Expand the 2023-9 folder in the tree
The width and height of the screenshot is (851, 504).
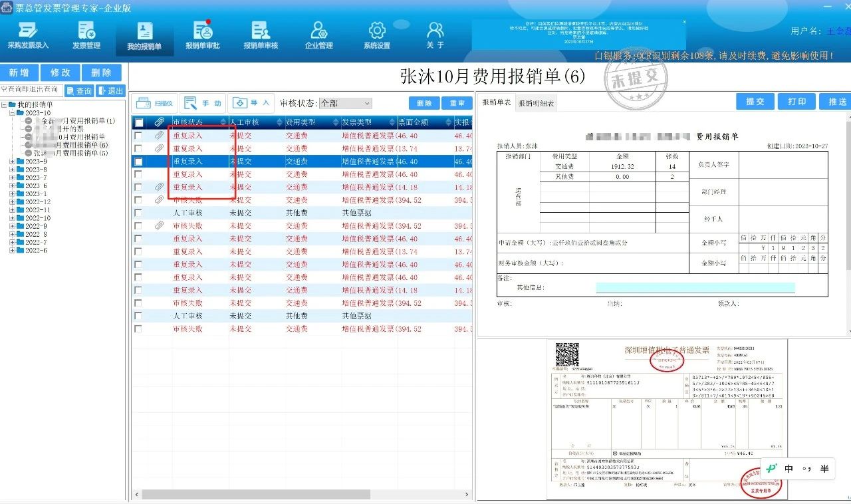click(13, 162)
